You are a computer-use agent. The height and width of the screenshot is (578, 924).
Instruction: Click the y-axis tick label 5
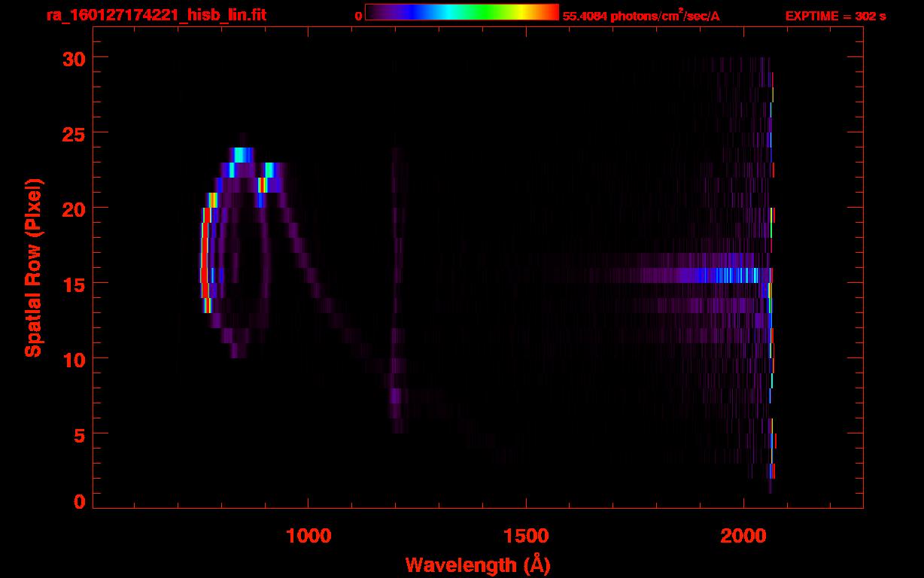pyautogui.click(x=79, y=434)
